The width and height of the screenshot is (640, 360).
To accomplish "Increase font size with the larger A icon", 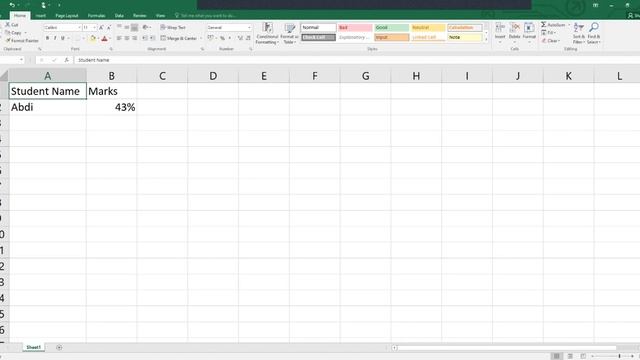I will tap(101, 27).
